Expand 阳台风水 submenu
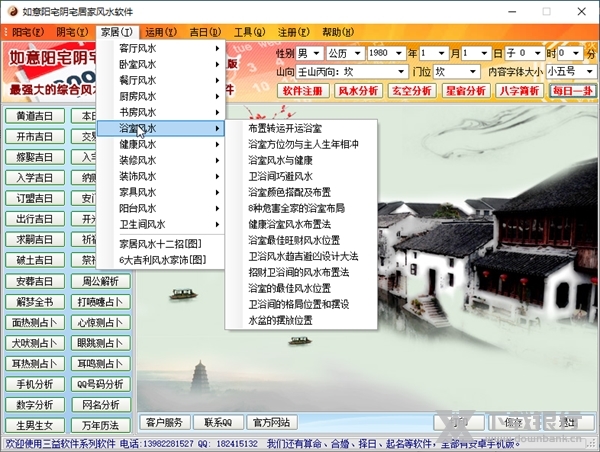The width and height of the screenshot is (600, 452). [x=161, y=208]
